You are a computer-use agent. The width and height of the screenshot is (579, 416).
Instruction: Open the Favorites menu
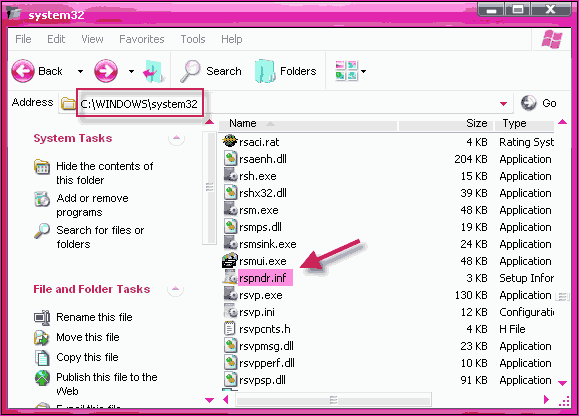142,39
